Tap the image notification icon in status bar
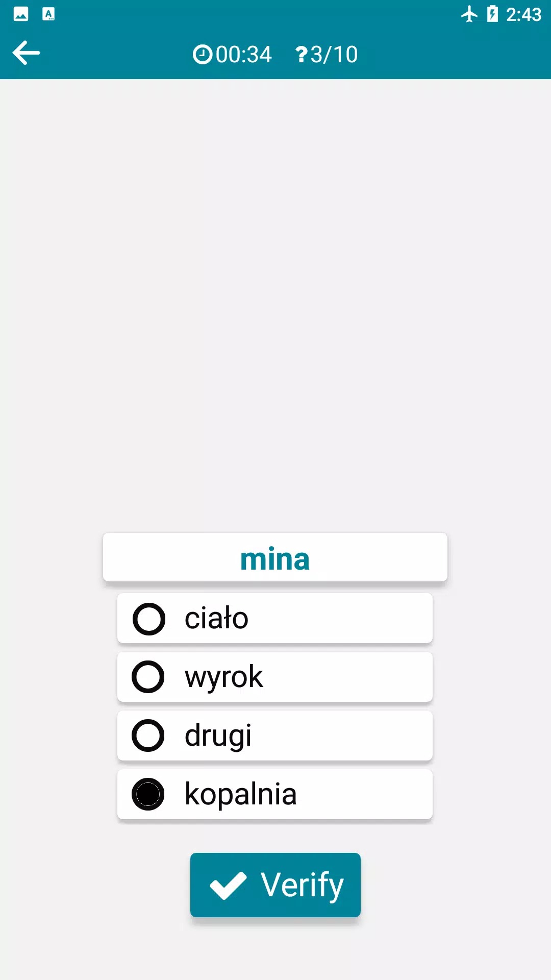Screen dimensions: 551x980 21,14
